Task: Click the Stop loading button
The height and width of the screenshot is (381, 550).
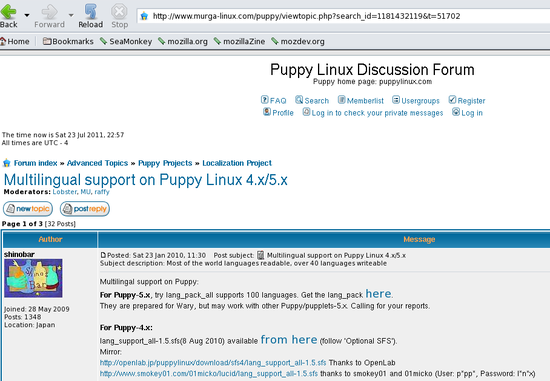Action: tap(120, 15)
